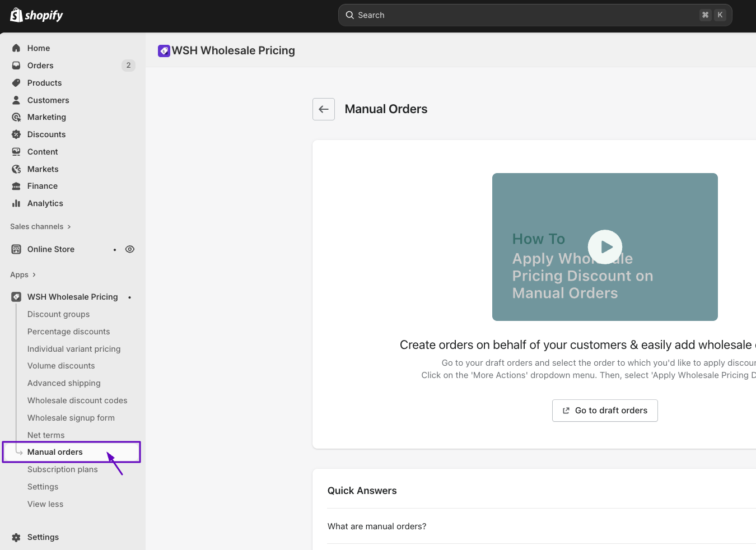The width and height of the screenshot is (756, 550).
Task: Click the Analytics bar chart icon
Action: pos(16,203)
